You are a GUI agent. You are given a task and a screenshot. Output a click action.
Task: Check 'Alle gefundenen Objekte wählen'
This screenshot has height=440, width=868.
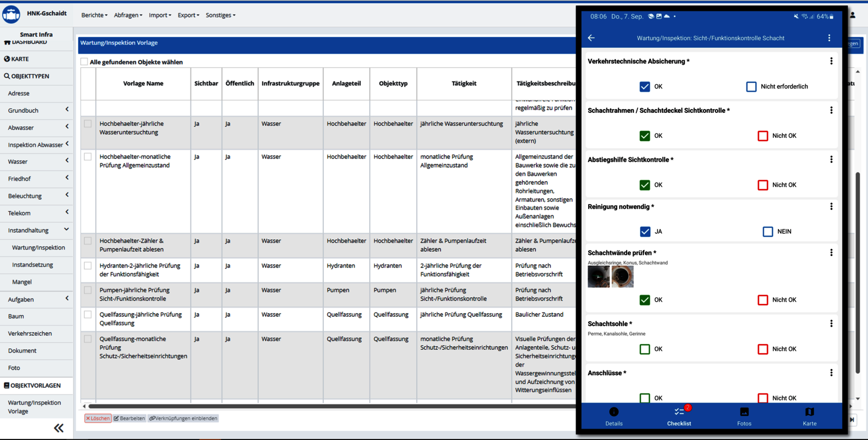(84, 62)
